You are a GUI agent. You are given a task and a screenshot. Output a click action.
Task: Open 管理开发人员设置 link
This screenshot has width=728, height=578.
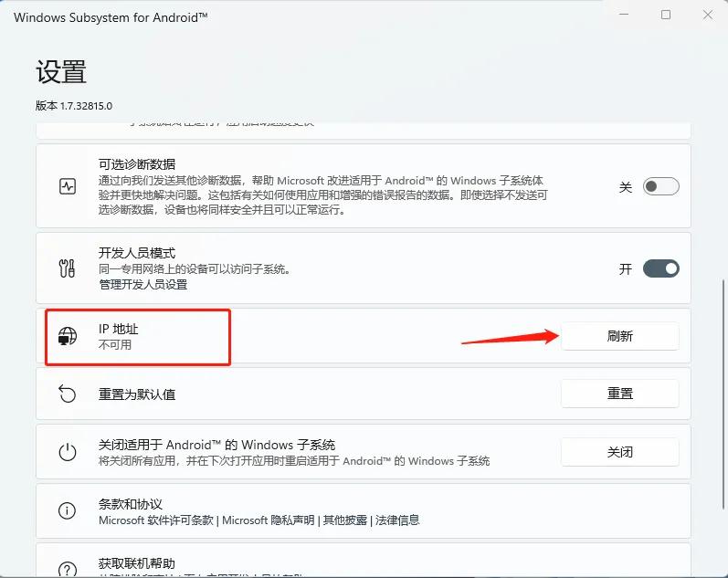143,284
